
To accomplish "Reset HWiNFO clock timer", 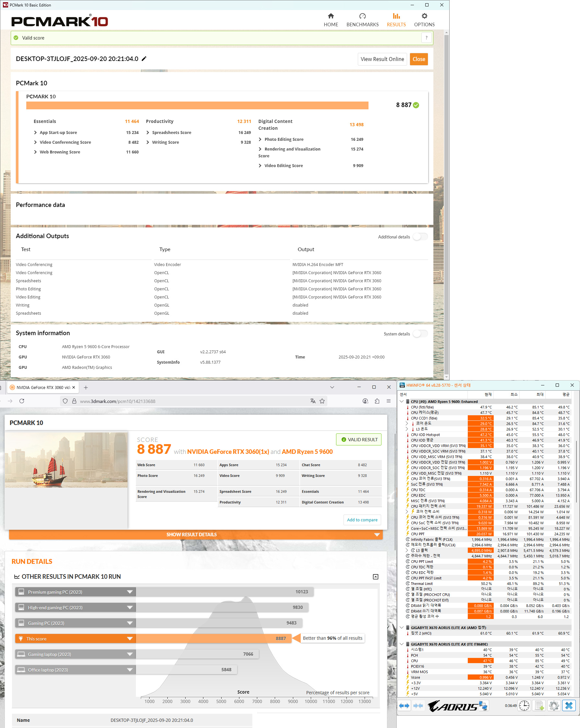I will click(x=524, y=705).
